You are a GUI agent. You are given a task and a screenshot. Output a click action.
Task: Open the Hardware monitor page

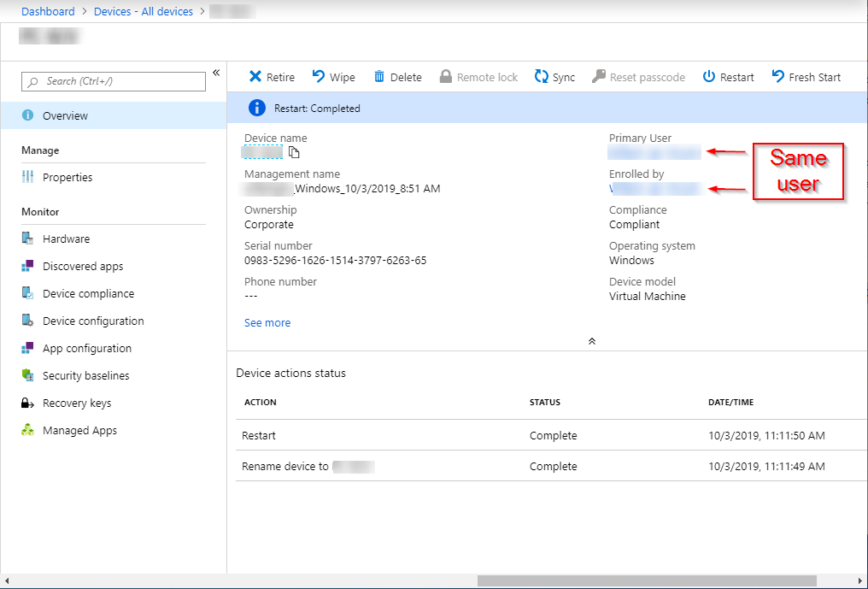[x=66, y=239]
